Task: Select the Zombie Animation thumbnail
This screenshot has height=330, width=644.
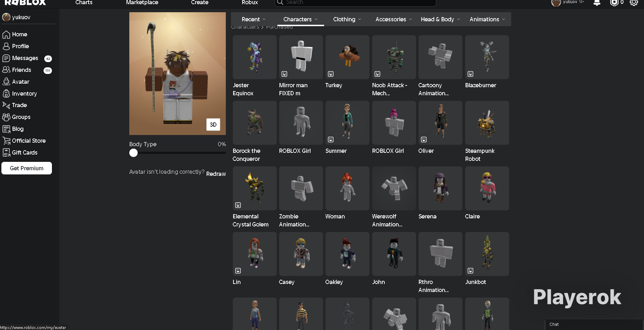Action: (x=301, y=188)
